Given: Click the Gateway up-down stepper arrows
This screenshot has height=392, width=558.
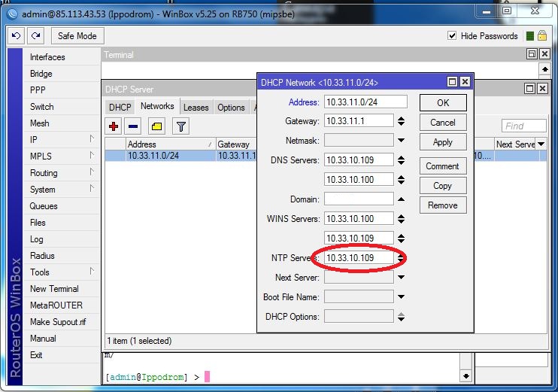Looking at the screenshot, I should pyautogui.click(x=401, y=121).
